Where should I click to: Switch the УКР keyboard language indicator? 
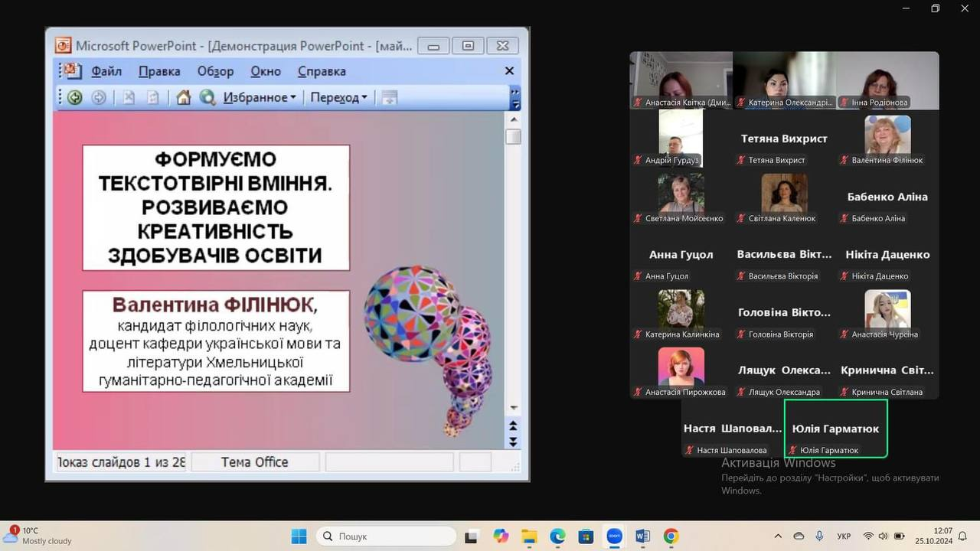coord(844,536)
